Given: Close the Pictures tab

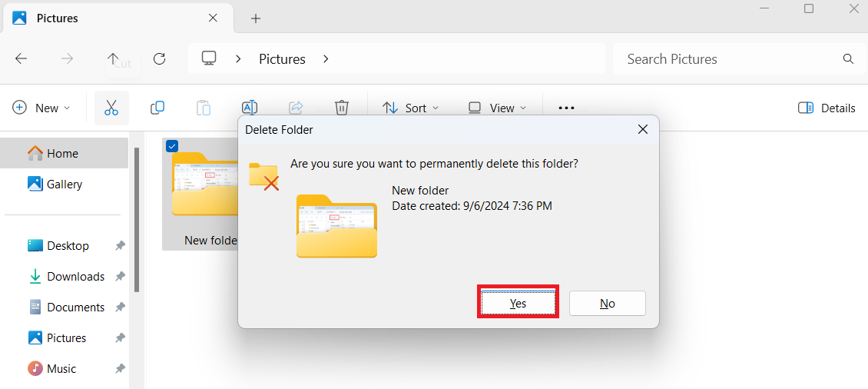Looking at the screenshot, I should click(213, 18).
